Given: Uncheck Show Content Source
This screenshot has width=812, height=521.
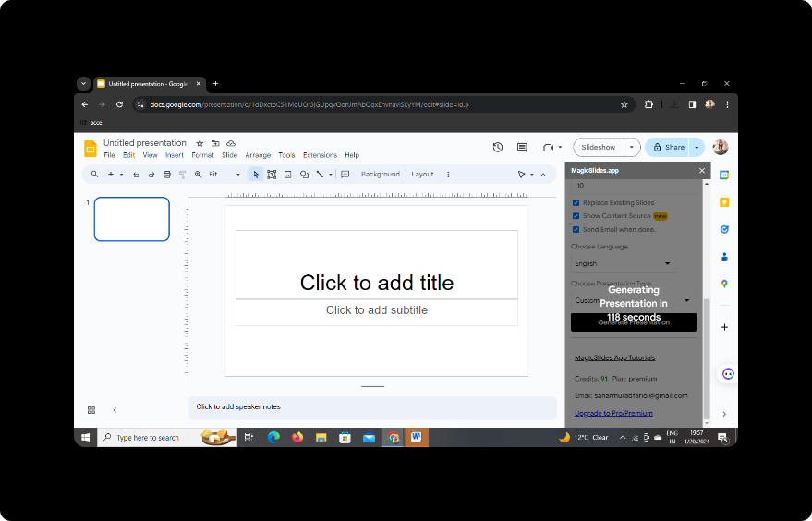Looking at the screenshot, I should (x=576, y=216).
